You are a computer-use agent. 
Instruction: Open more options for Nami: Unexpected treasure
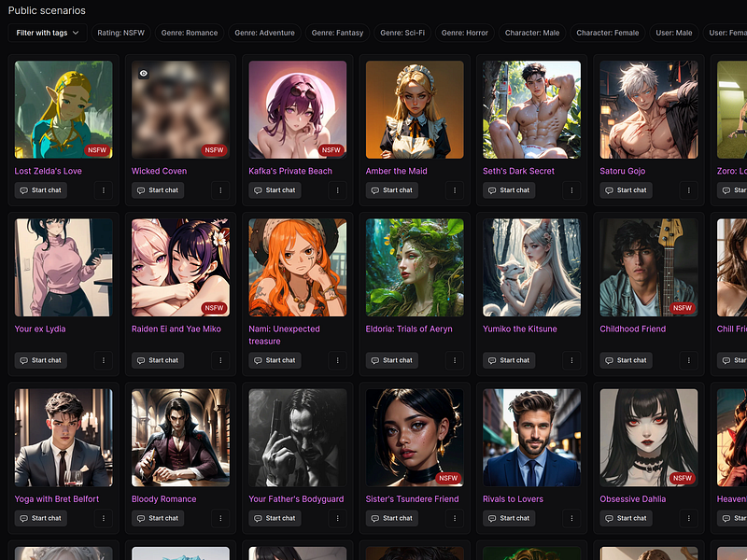338,360
